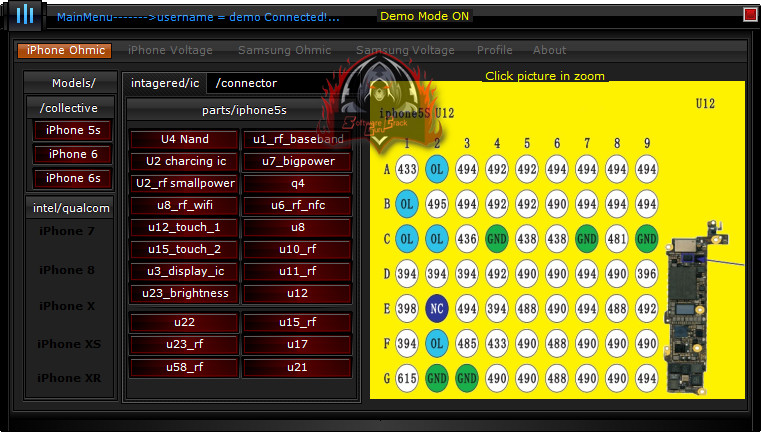Select disabled iPhone 8 entry
Viewport: 761px width, 432px height.
pos(67,270)
